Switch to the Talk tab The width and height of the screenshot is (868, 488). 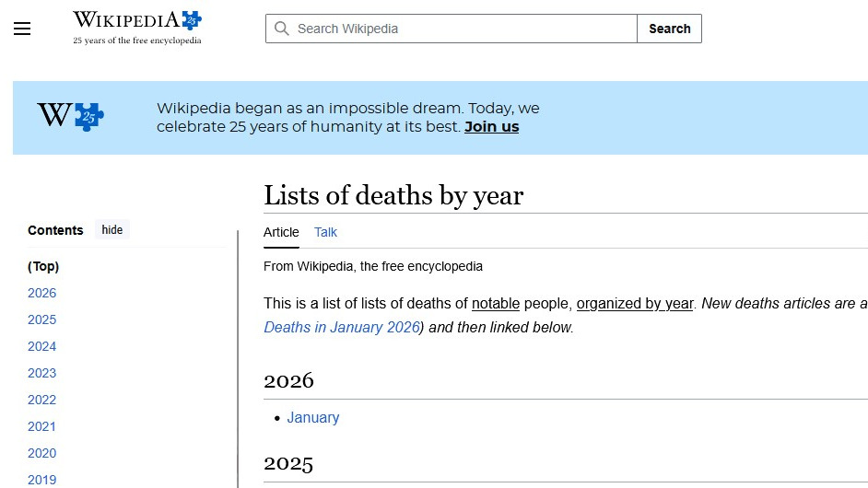point(325,232)
